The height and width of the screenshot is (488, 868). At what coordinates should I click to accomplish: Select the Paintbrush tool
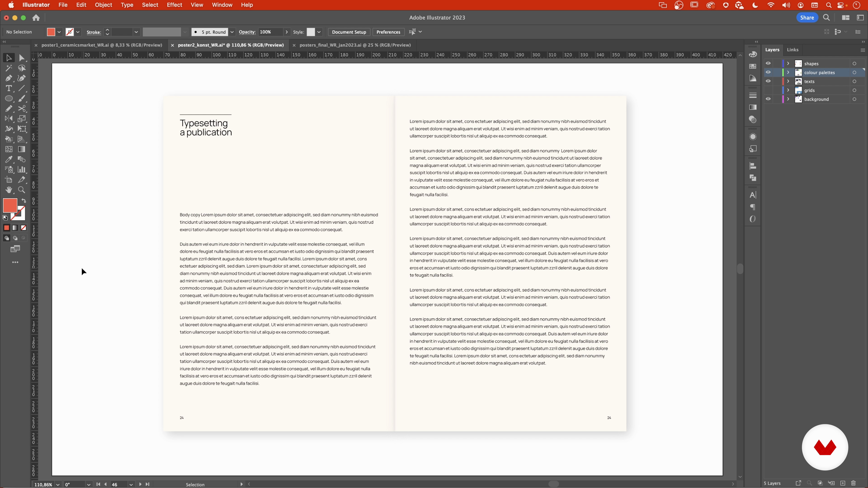click(x=22, y=98)
